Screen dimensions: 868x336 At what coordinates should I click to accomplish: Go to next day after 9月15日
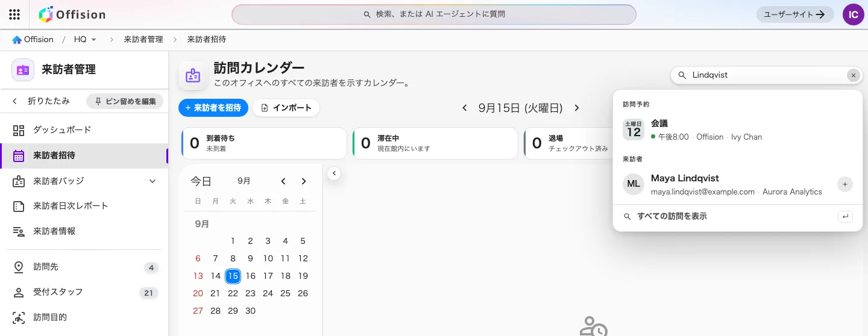point(576,108)
